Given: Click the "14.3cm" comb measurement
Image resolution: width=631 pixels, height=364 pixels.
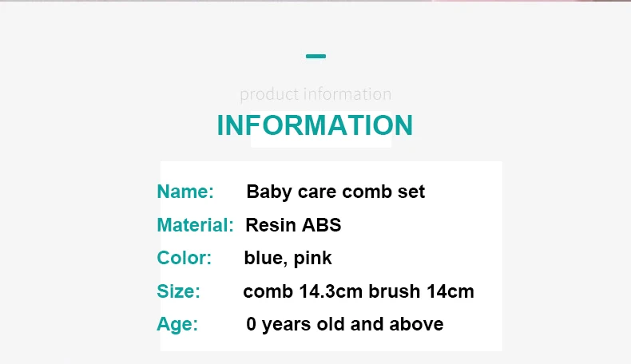Looking at the screenshot, I should click(331, 291).
